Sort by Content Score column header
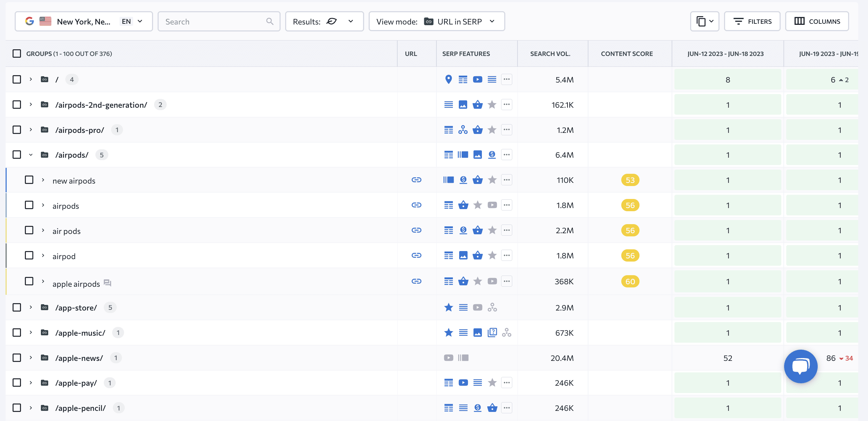The image size is (868, 421). tap(627, 53)
